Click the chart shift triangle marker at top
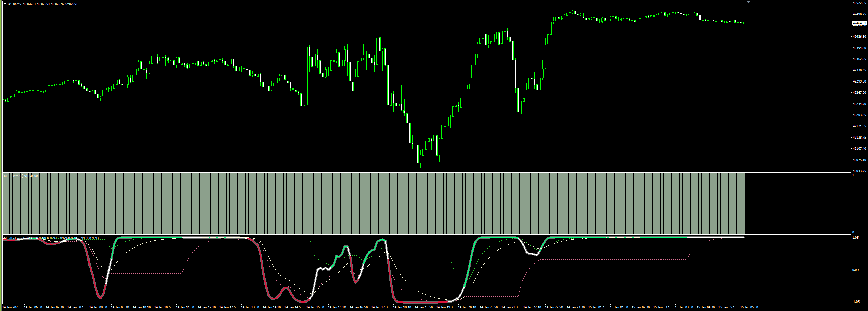This screenshot has height=311, width=868. [749, 2]
